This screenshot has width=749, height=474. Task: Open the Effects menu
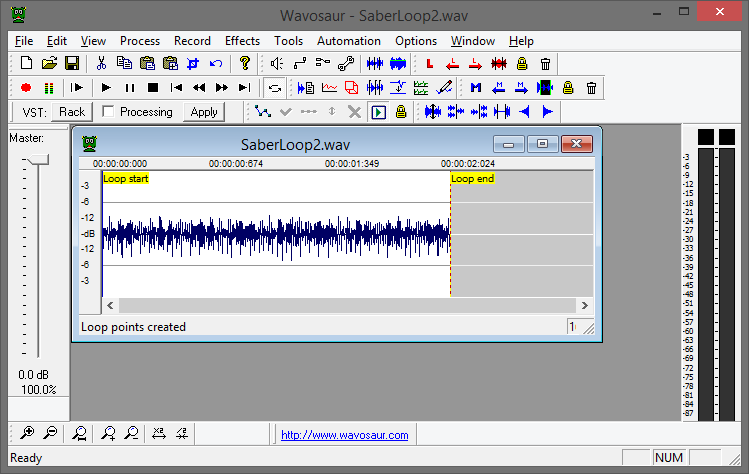tap(242, 41)
